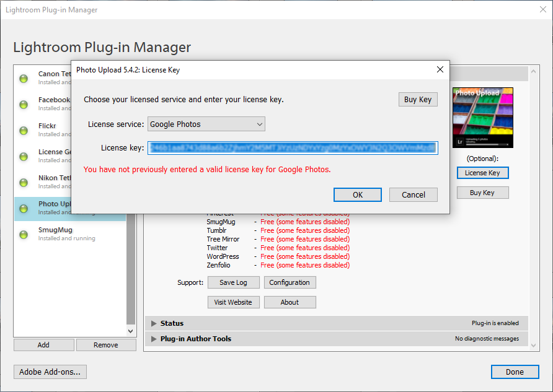Cancel the License Key dialog

point(413,194)
